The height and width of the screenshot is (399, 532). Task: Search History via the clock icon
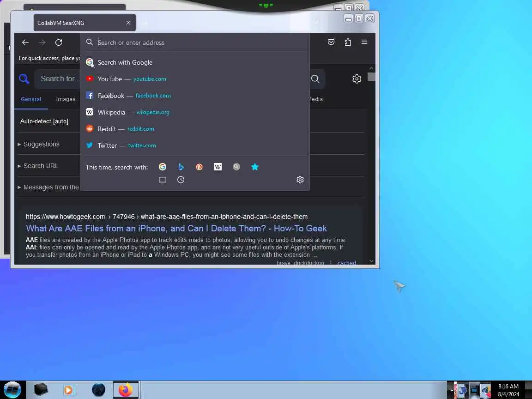[x=181, y=180]
